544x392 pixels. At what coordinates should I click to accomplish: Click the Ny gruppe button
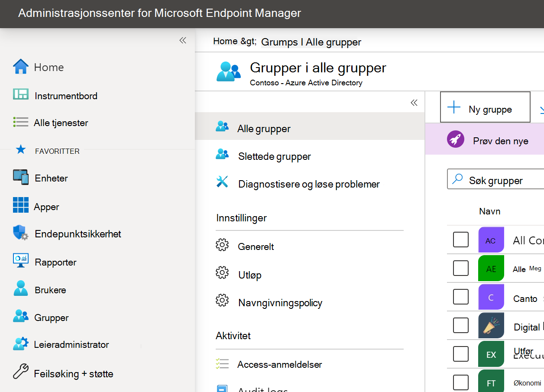tap(485, 107)
